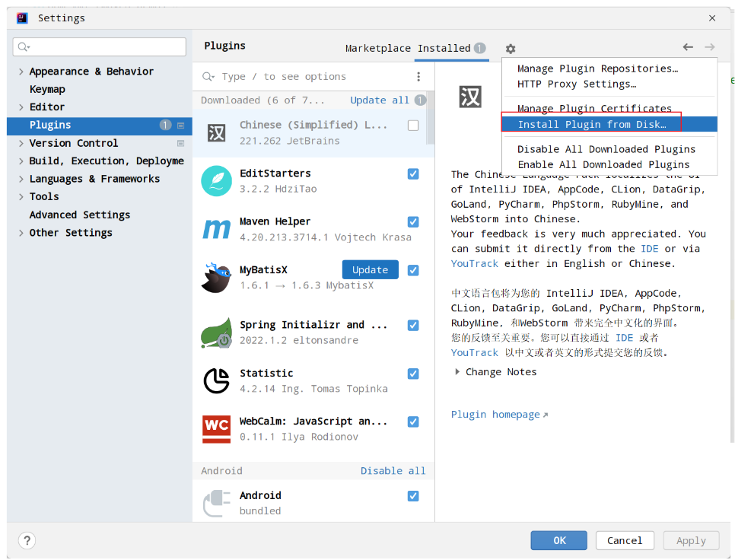
Task: Click the update count badge next to Plugins
Action: 165,125
